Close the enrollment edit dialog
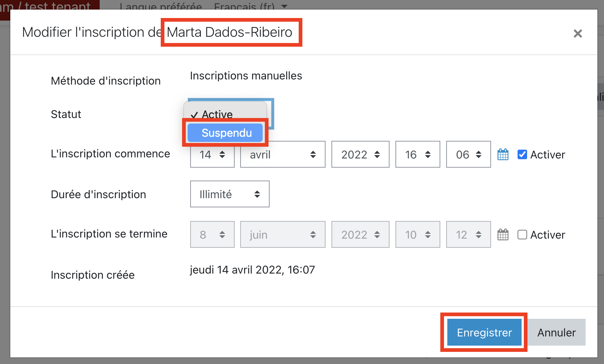604x364 pixels. [x=578, y=33]
